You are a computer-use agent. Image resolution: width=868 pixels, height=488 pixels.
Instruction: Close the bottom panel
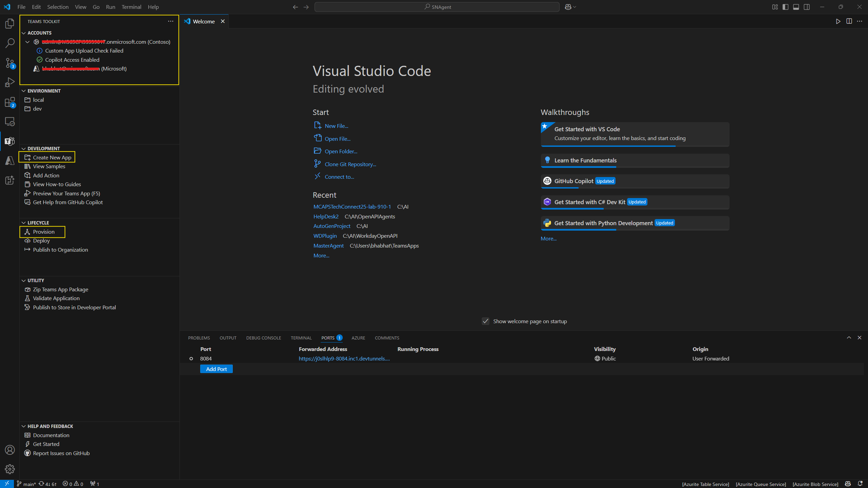[x=860, y=338]
